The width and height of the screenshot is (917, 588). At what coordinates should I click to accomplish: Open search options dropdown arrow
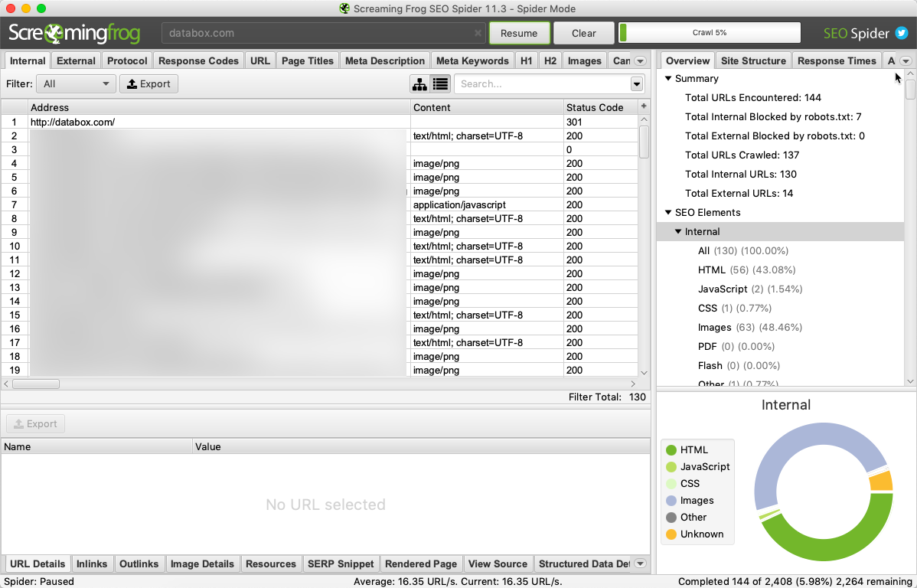click(637, 84)
